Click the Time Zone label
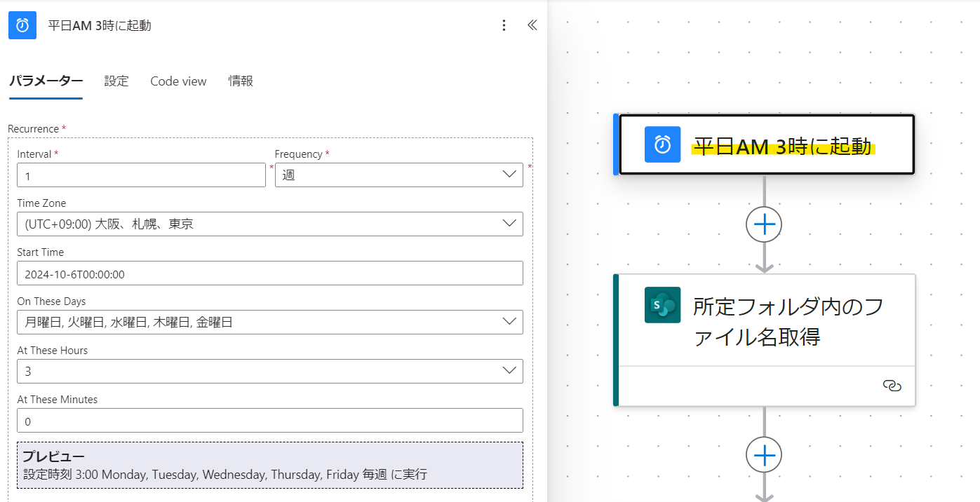 pyautogui.click(x=41, y=203)
